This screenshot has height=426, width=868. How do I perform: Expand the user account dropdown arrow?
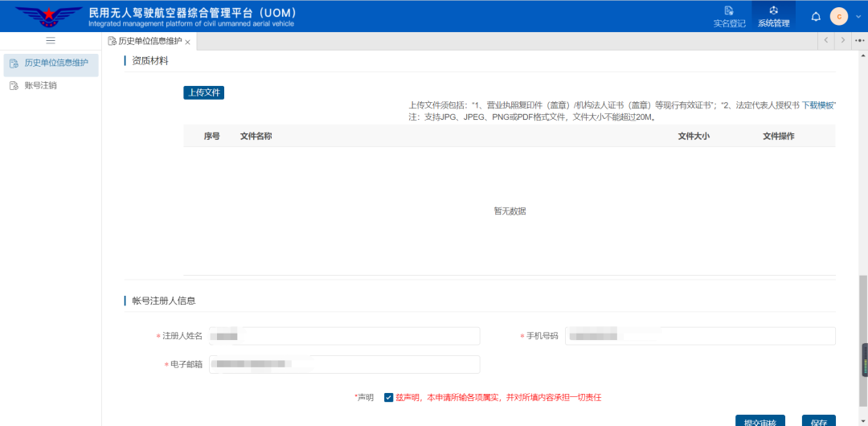858,17
